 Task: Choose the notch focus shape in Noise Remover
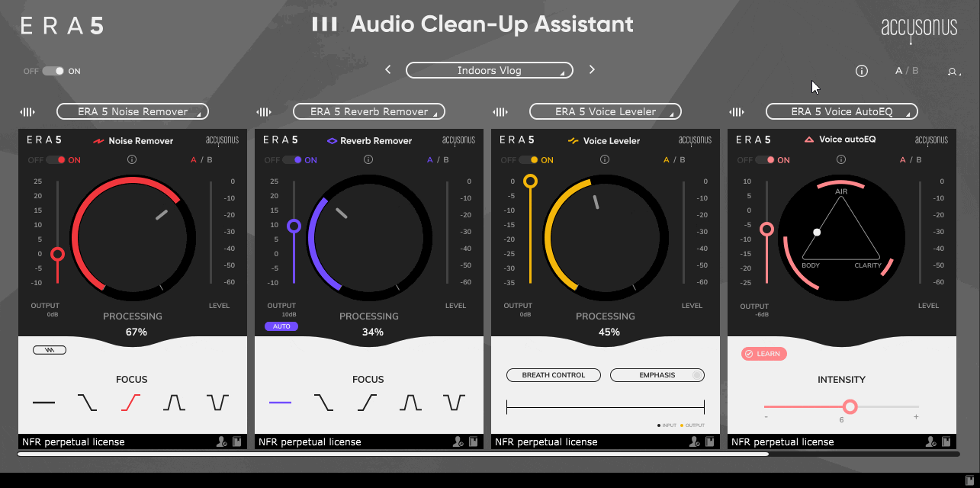click(x=217, y=402)
